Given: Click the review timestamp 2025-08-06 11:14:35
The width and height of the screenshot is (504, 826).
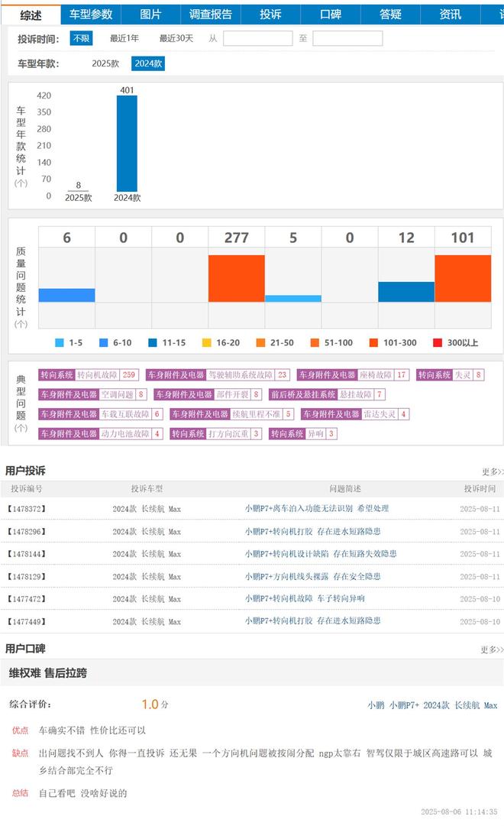Looking at the screenshot, I should [x=459, y=812].
